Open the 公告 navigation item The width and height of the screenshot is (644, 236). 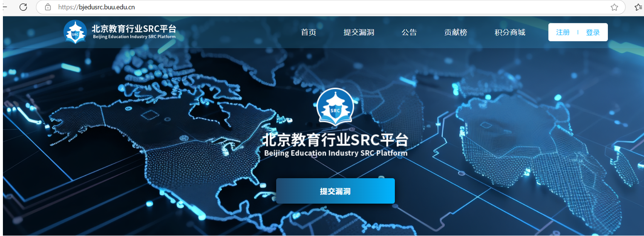[409, 32]
